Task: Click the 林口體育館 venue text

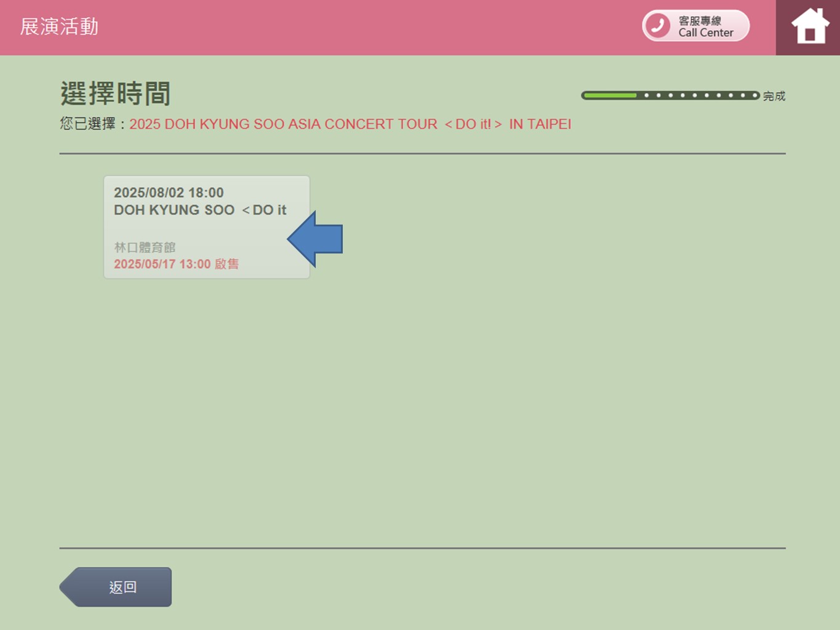Action: point(145,247)
